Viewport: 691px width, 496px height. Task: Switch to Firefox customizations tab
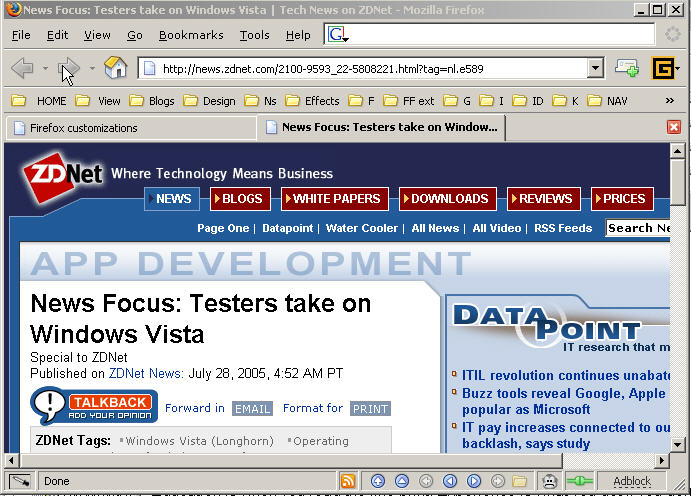pyautogui.click(x=131, y=128)
